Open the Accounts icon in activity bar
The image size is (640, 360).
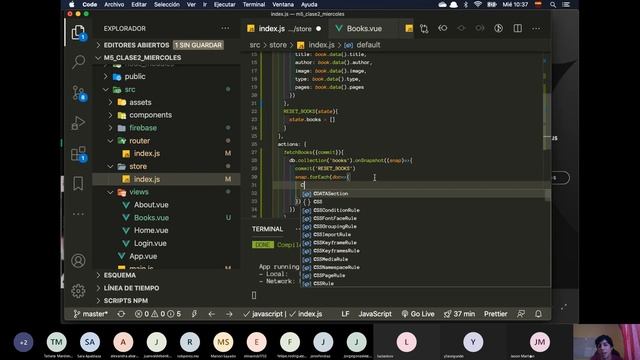coord(78,260)
